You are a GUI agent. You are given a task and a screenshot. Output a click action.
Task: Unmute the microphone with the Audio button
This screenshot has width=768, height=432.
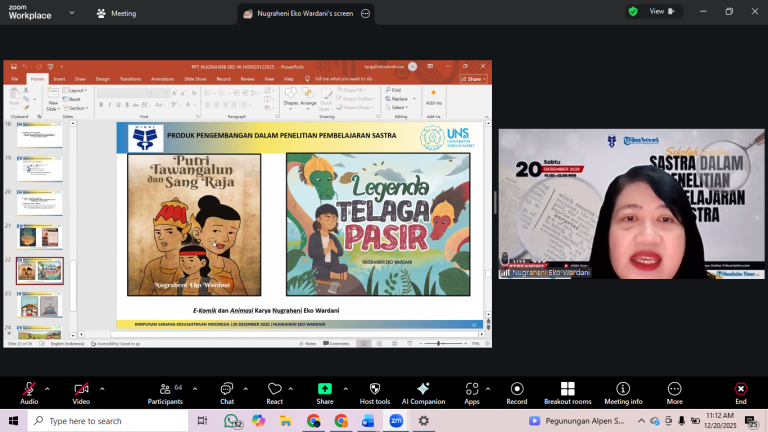click(29, 389)
